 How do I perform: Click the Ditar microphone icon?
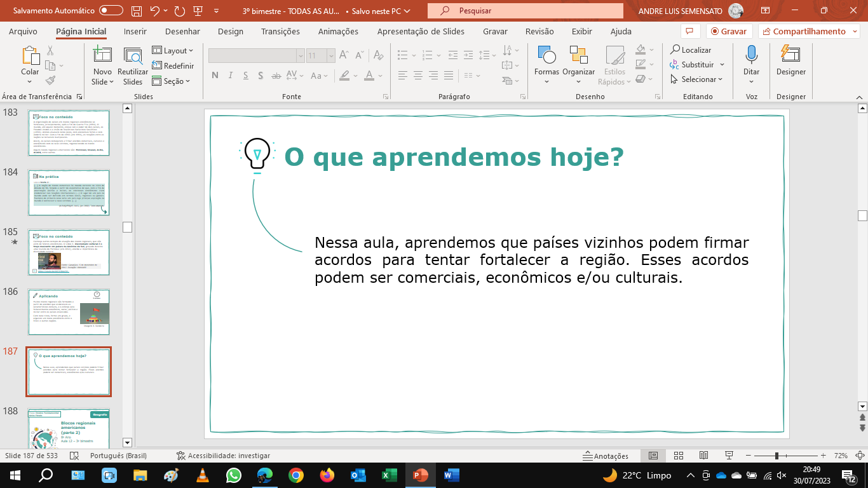coord(752,55)
